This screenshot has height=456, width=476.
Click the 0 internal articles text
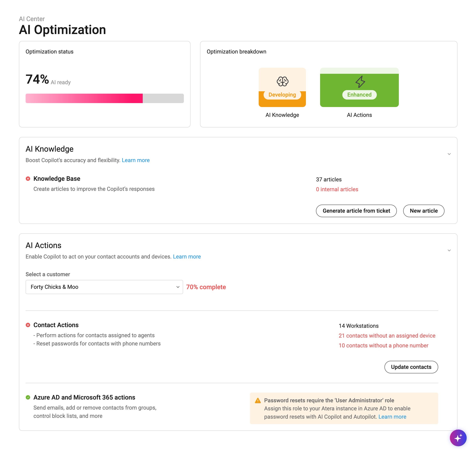(337, 189)
